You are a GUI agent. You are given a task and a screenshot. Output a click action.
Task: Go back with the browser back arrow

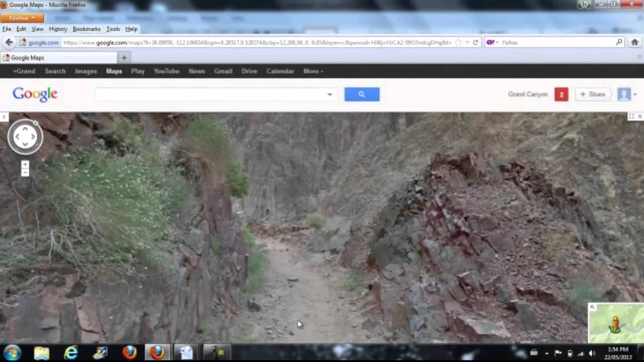(9, 42)
